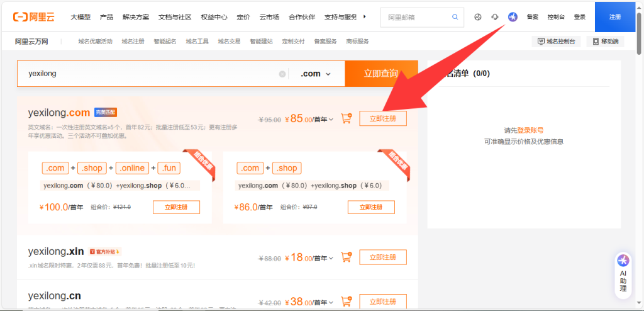The height and width of the screenshot is (311, 644).
Task: Click 立即注册 for the ¥100.0 bundle
Action: (176, 207)
